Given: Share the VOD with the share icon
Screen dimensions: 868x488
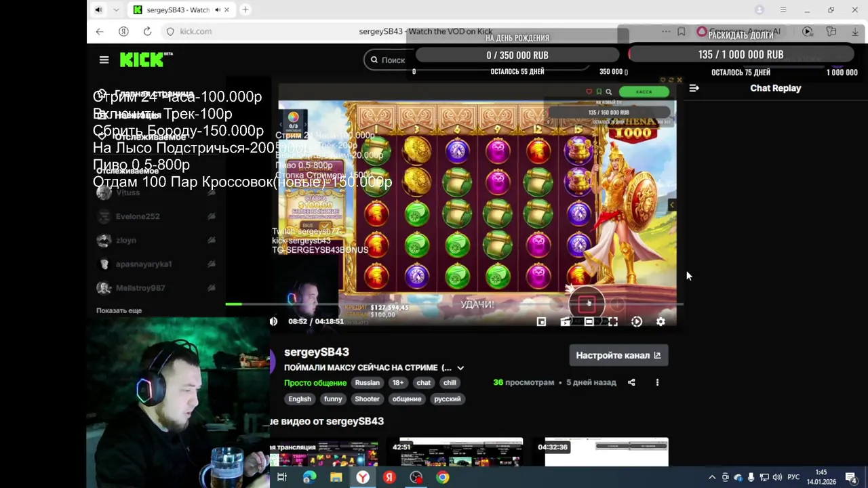Looking at the screenshot, I should click(631, 382).
